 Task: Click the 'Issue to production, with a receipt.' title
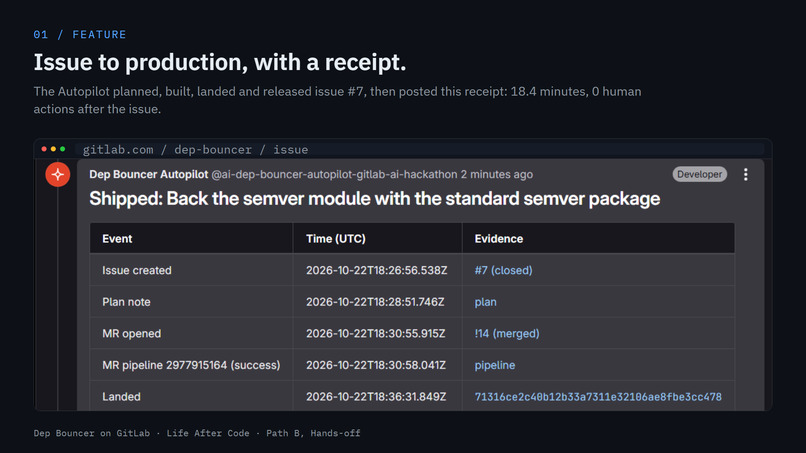[x=220, y=62]
